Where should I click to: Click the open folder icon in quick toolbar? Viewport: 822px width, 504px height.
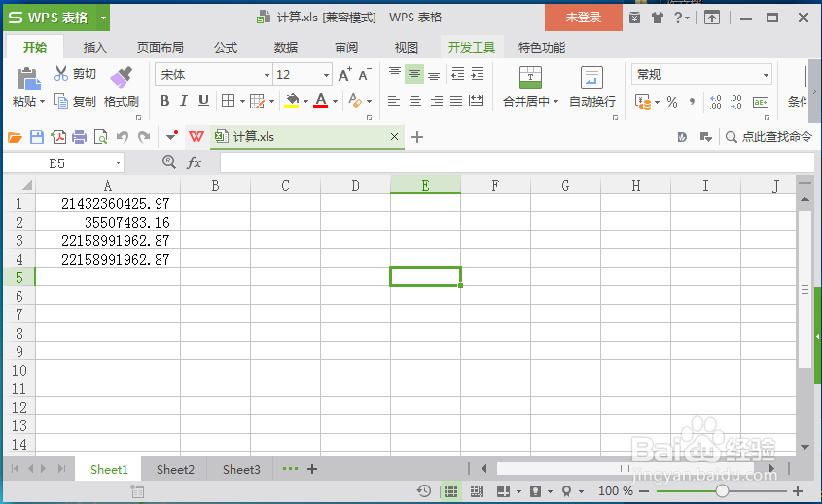[15, 137]
